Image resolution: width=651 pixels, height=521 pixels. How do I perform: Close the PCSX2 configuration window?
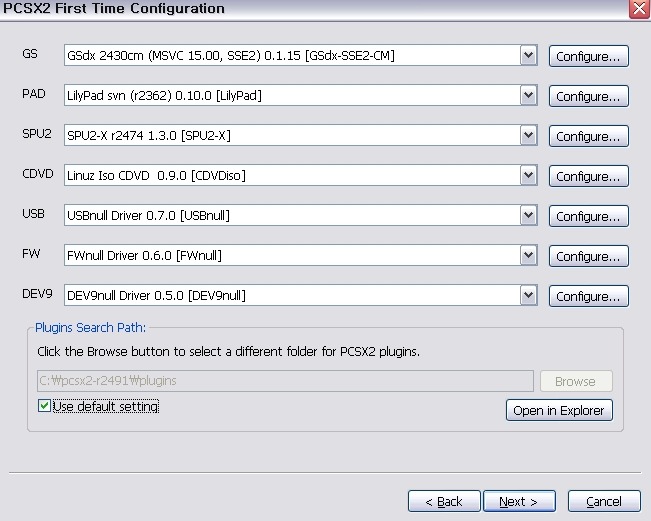tap(638, 9)
